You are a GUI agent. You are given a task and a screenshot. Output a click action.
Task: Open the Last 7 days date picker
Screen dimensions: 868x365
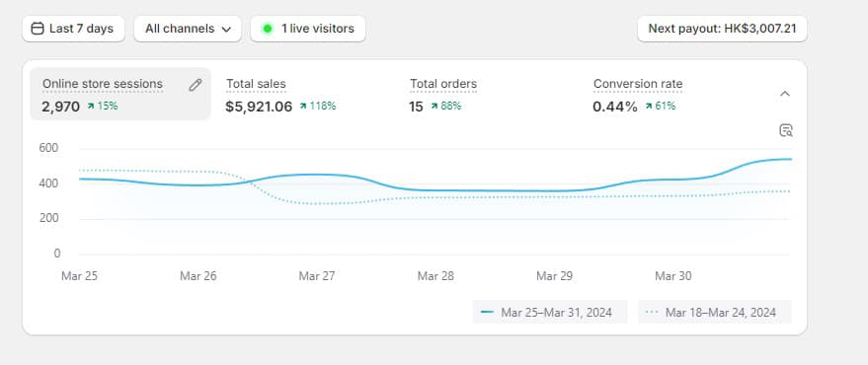73,29
